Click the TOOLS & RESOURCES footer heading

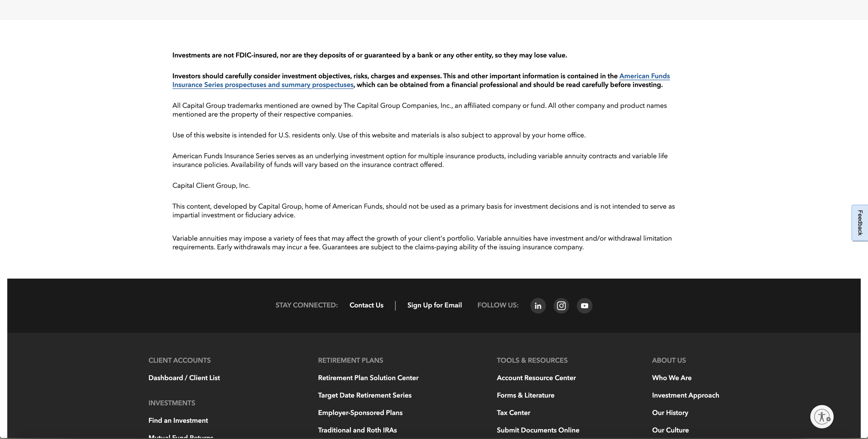[532, 361]
